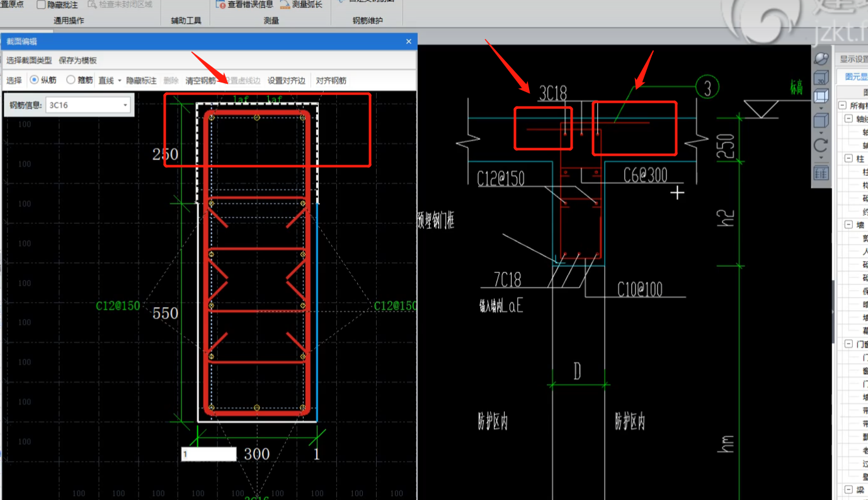Click 保存为模板 in section editor
This screenshot has height=500, width=868.
tap(78, 61)
